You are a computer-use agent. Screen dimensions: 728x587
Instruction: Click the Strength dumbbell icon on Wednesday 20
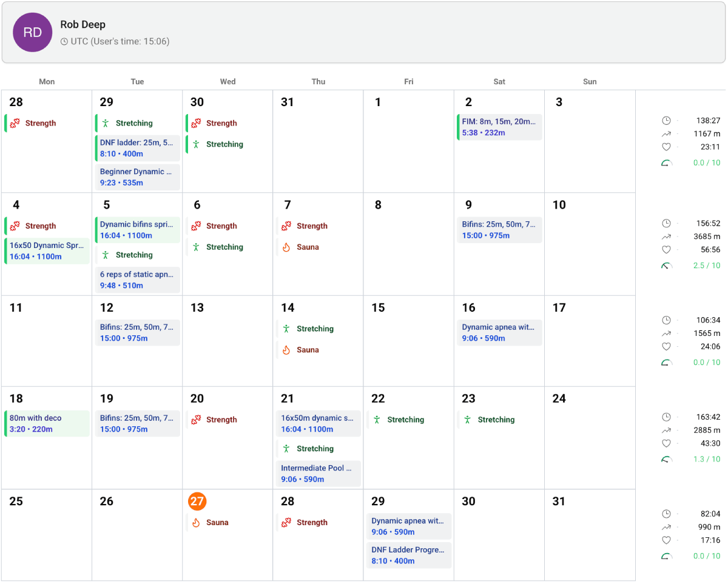tap(197, 420)
